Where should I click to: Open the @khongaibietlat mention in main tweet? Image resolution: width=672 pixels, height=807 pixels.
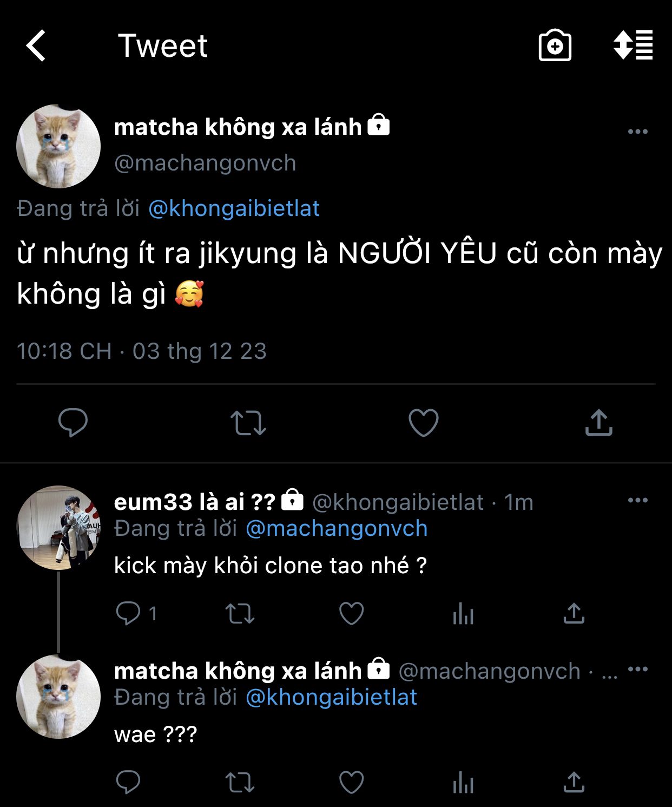[234, 209]
